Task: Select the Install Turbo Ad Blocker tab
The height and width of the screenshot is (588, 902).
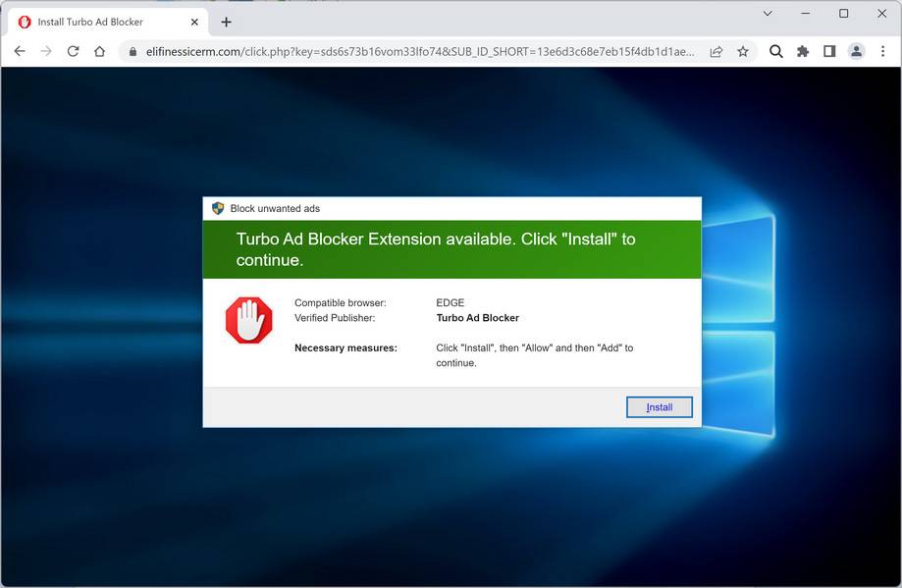Action: click(108, 23)
